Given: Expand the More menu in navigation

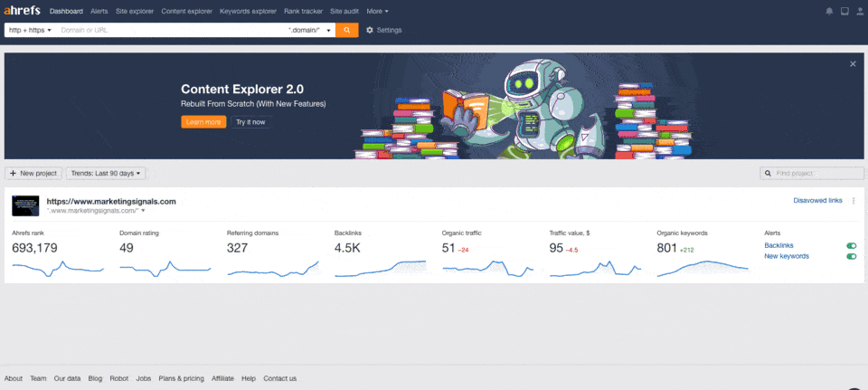Looking at the screenshot, I should point(378,11).
